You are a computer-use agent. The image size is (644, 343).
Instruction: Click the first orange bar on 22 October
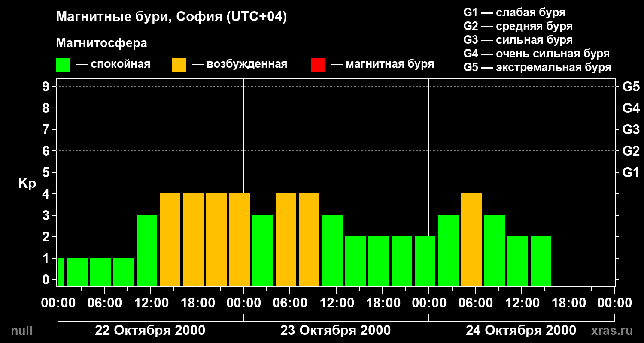(x=170, y=240)
